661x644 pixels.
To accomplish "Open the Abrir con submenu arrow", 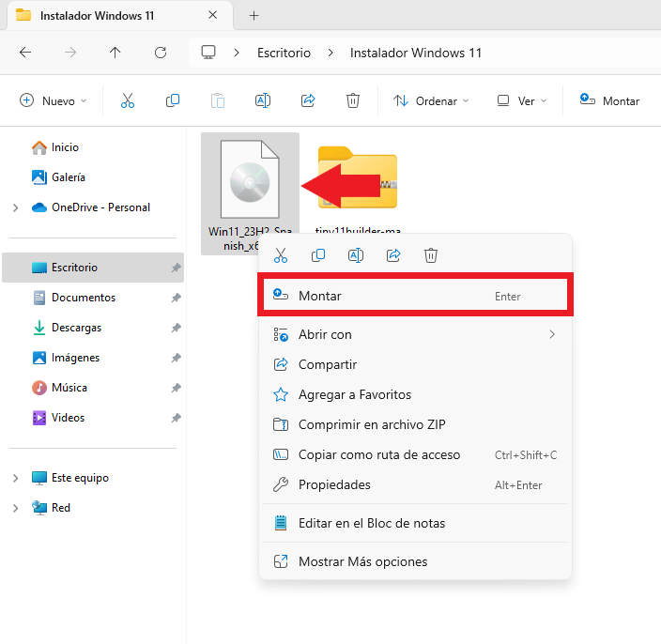I will coord(552,334).
